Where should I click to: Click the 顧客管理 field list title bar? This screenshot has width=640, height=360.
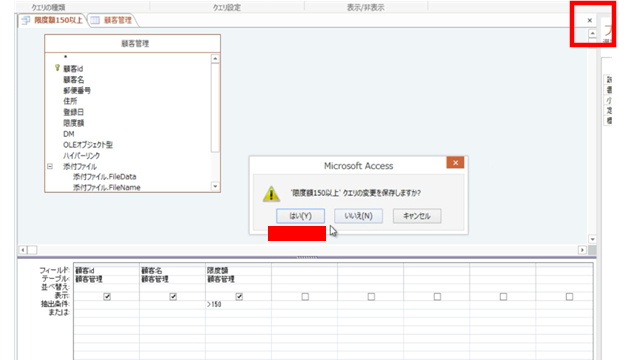coord(133,44)
